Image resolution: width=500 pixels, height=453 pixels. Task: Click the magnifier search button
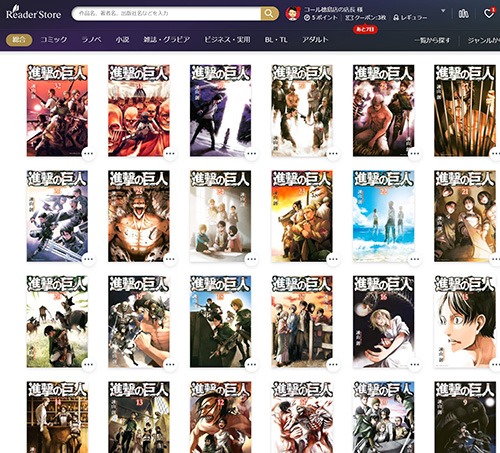[x=269, y=14]
